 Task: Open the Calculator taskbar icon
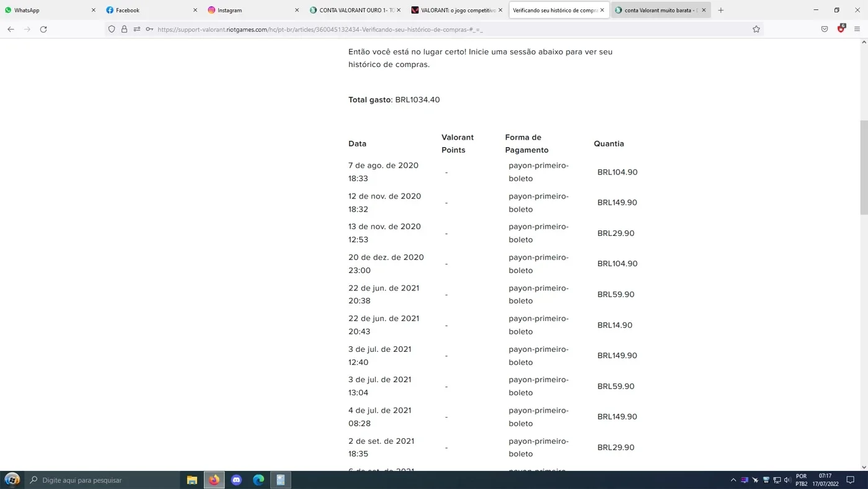(281, 480)
